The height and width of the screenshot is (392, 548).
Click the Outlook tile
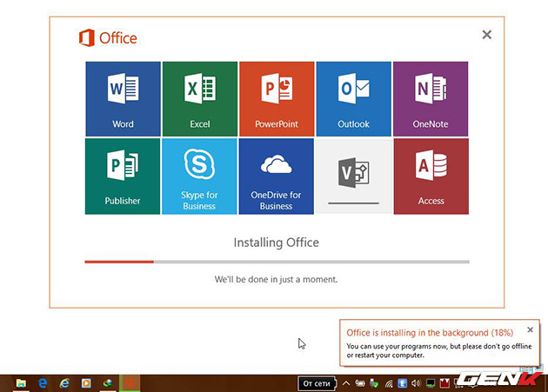[x=354, y=99]
